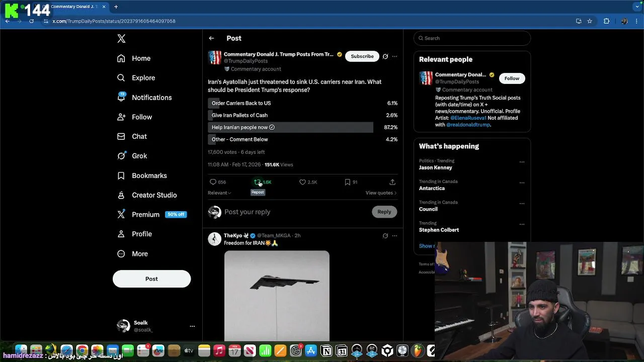Open Grok from the sidebar
This screenshot has width=644, height=362.
pos(132,156)
